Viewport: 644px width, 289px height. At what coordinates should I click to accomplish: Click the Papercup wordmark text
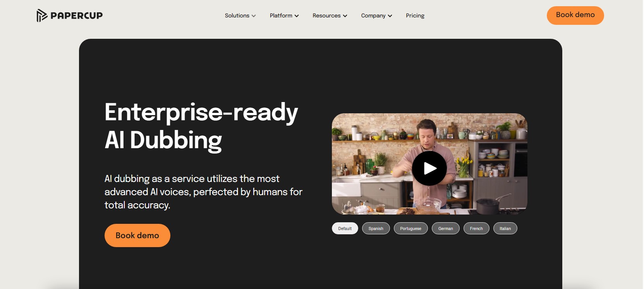(x=77, y=16)
